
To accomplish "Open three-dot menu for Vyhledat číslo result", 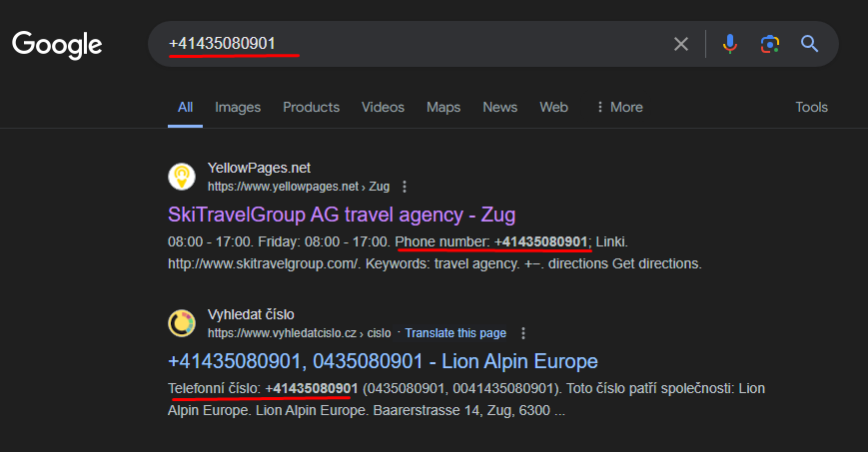I will pyautogui.click(x=522, y=333).
